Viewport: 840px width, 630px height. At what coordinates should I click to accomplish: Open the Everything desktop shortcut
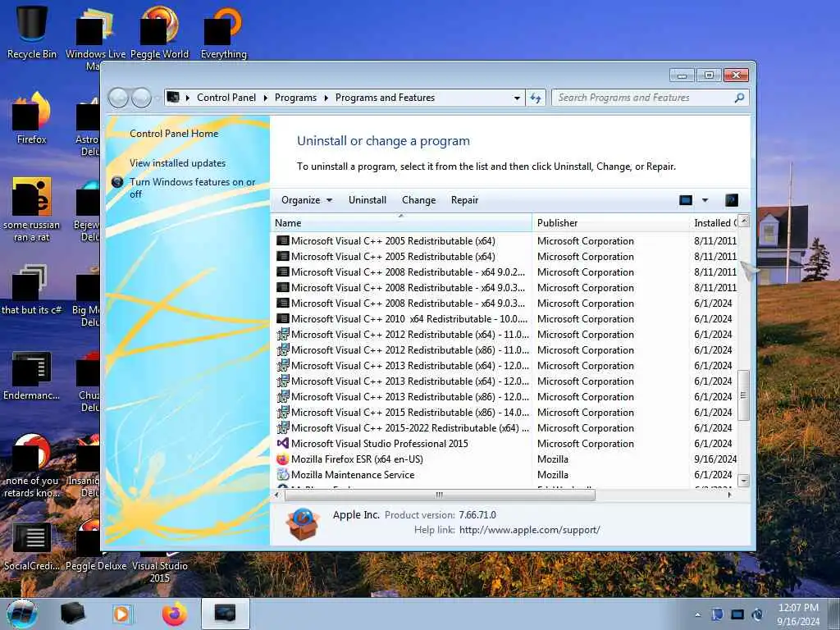[x=223, y=31]
